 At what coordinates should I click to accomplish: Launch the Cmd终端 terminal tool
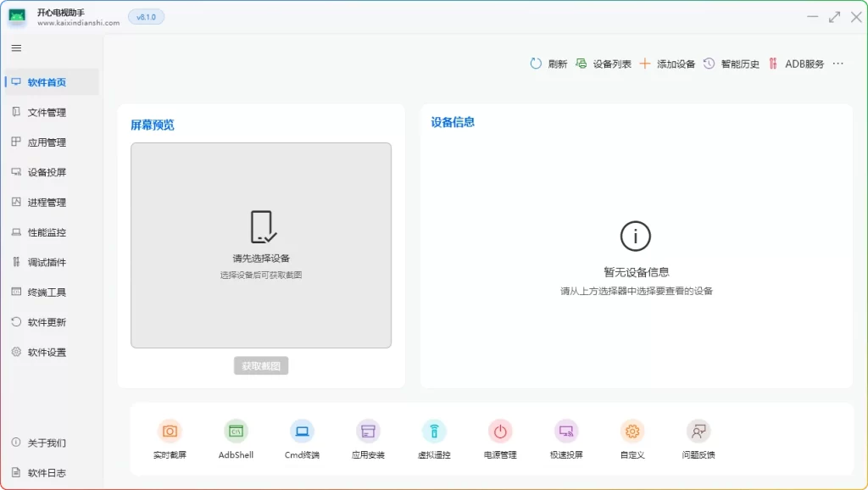tap(301, 437)
